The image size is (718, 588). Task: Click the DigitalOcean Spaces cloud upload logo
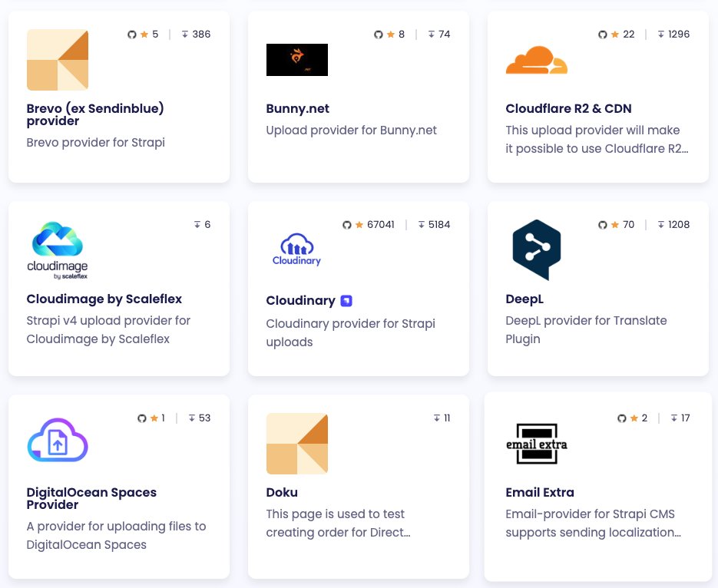click(x=58, y=440)
